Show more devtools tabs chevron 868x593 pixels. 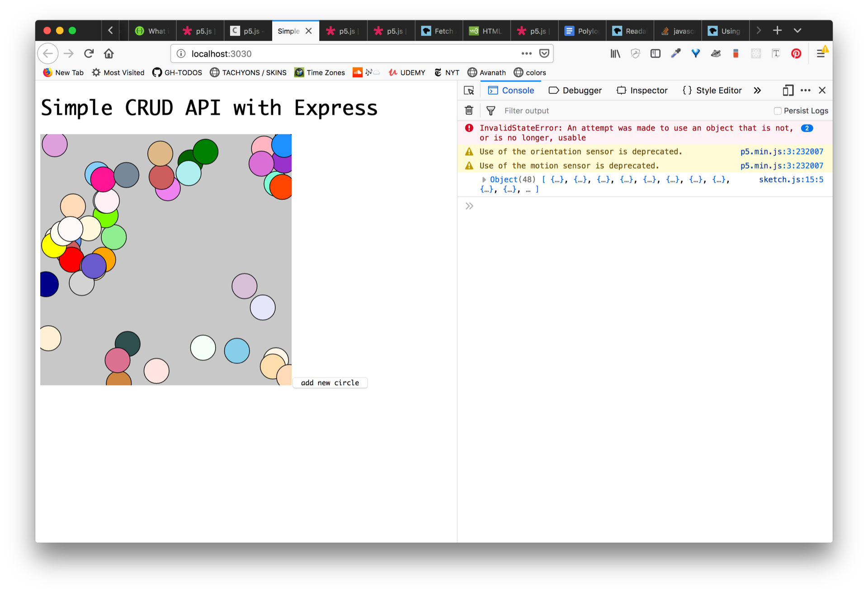[757, 90]
